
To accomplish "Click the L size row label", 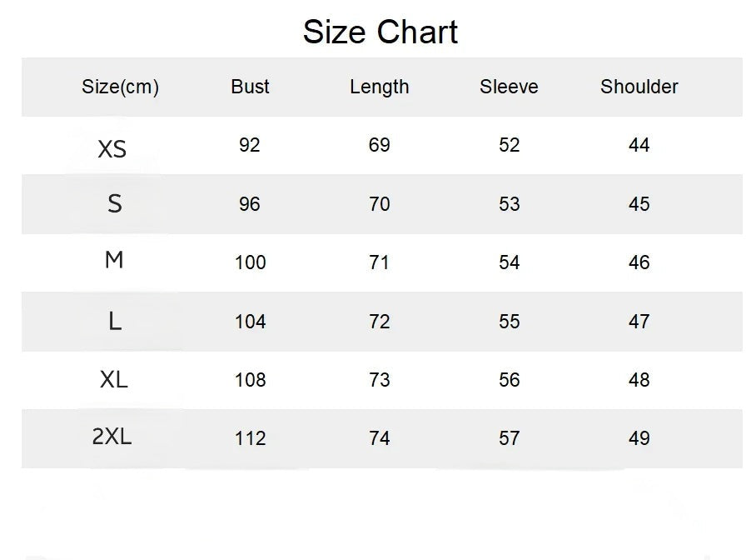I will (x=115, y=321).
